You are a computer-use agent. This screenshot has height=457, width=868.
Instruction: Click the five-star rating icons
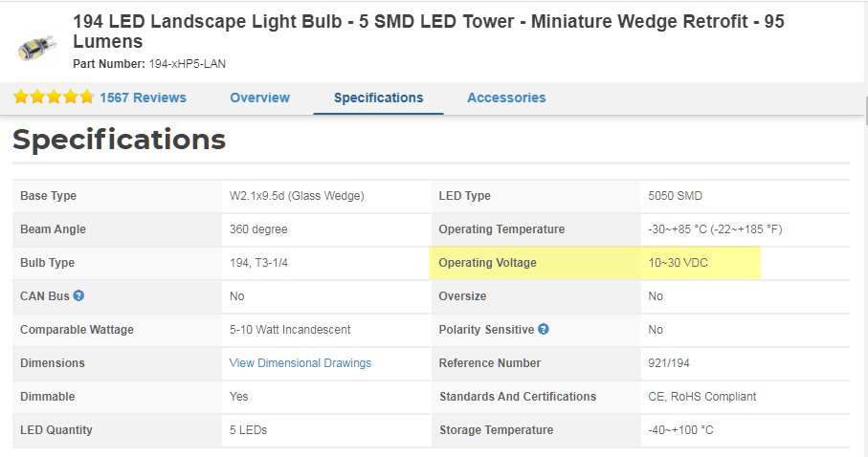point(53,98)
